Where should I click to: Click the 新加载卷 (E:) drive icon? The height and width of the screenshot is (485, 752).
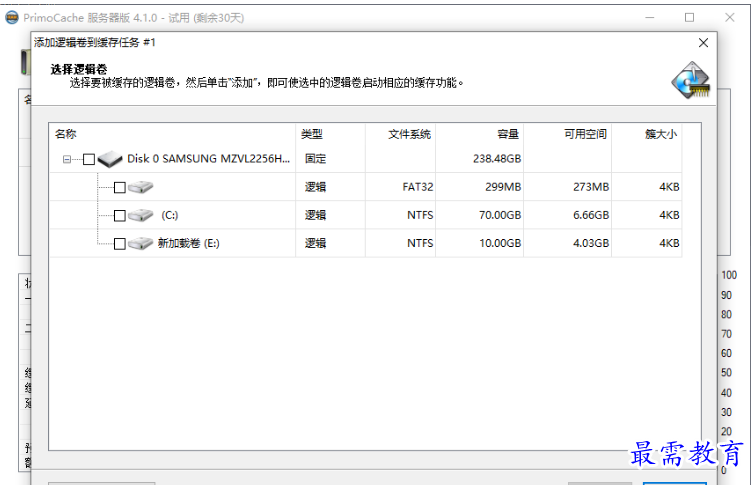point(141,243)
